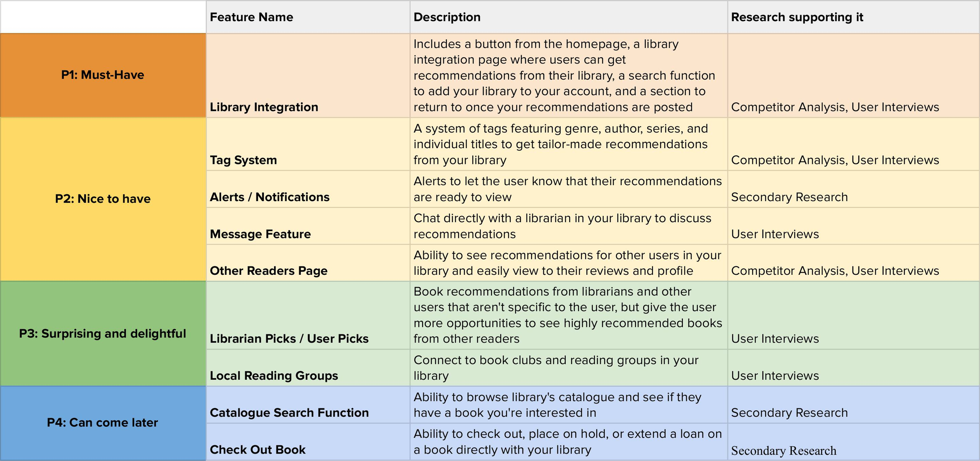Click Librarian Picks / User Picks cell
This screenshot has width=980, height=461.
[289, 339]
